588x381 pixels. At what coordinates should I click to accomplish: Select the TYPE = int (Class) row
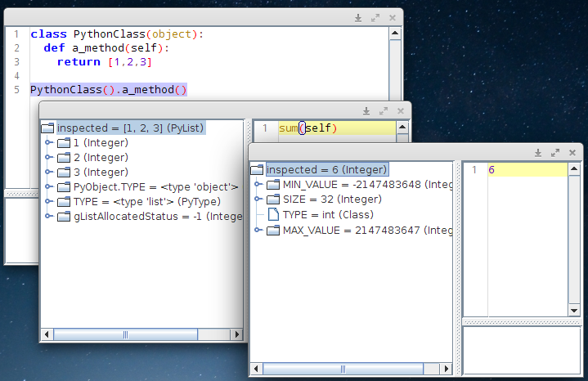[328, 214]
